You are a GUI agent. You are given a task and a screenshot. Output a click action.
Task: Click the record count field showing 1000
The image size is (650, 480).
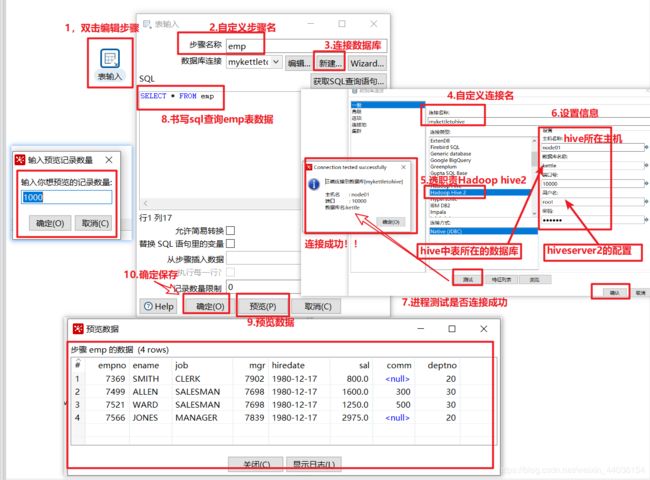click(66, 197)
